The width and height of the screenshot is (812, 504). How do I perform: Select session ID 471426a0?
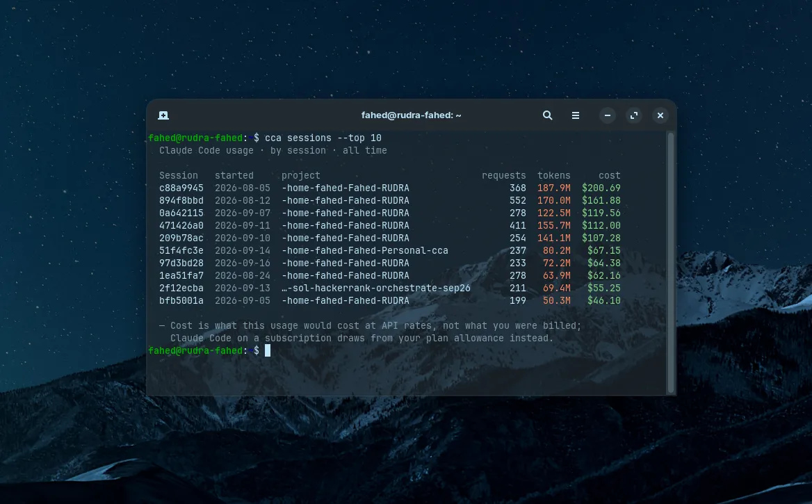click(181, 225)
